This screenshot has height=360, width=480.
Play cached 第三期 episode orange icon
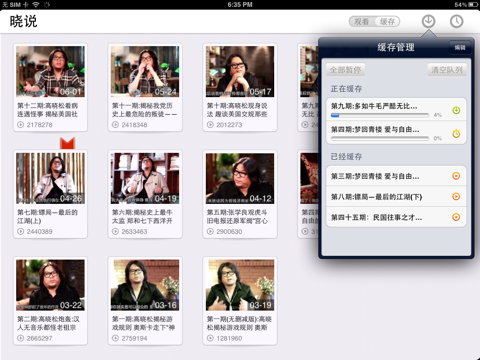click(x=456, y=176)
